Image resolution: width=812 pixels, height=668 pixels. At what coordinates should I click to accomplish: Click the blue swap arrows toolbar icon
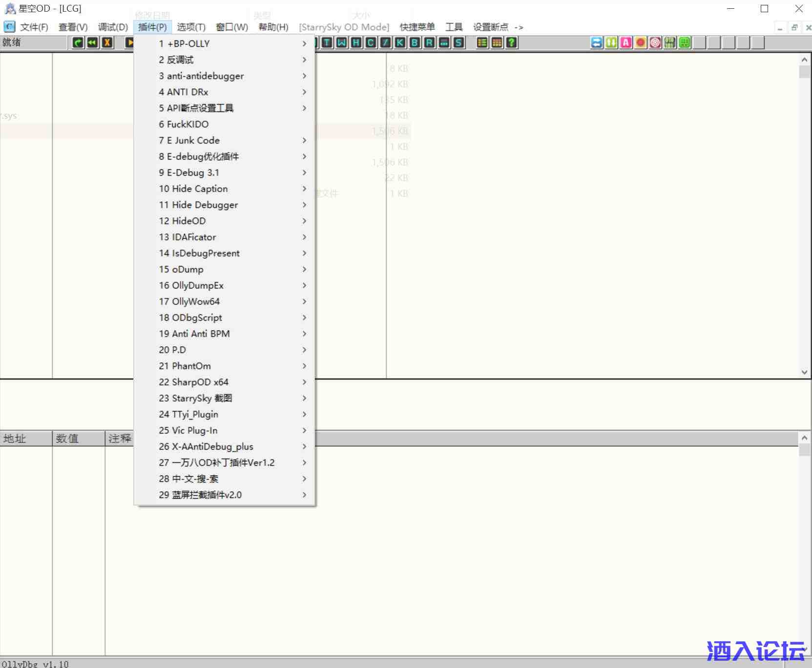[x=597, y=43]
